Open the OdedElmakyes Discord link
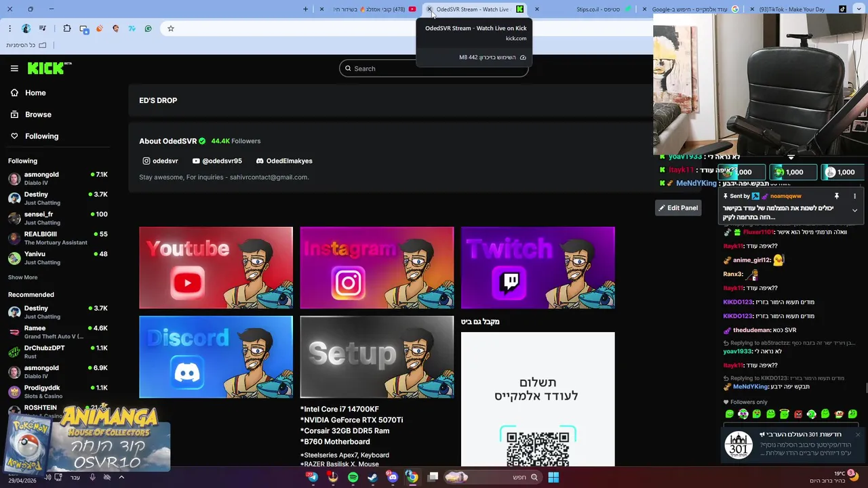This screenshot has width=868, height=488. tap(284, 161)
